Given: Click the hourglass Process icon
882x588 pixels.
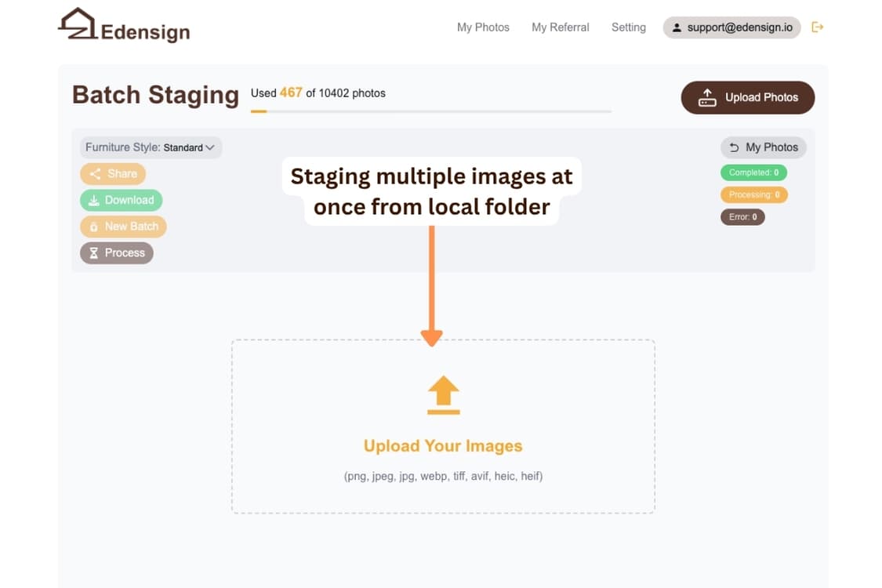Looking at the screenshot, I should point(93,252).
